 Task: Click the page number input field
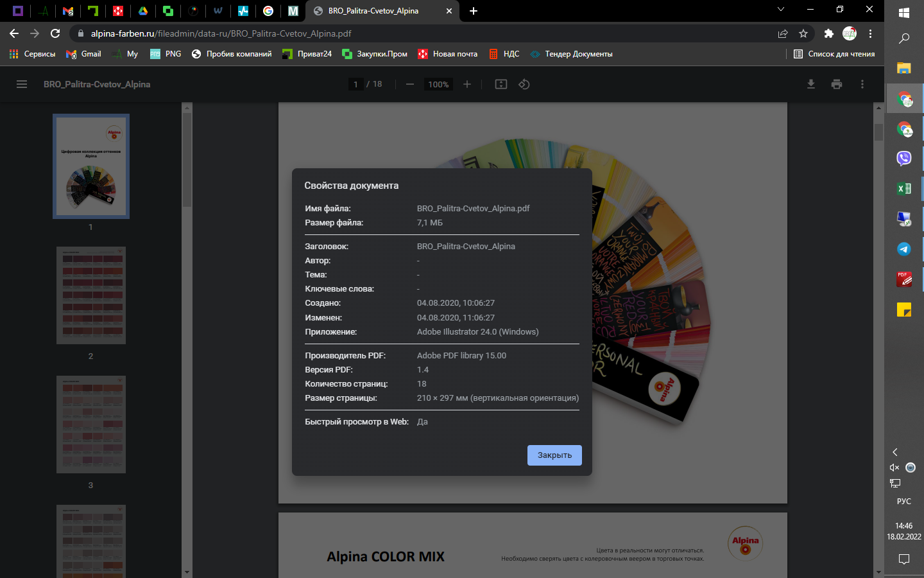(356, 84)
